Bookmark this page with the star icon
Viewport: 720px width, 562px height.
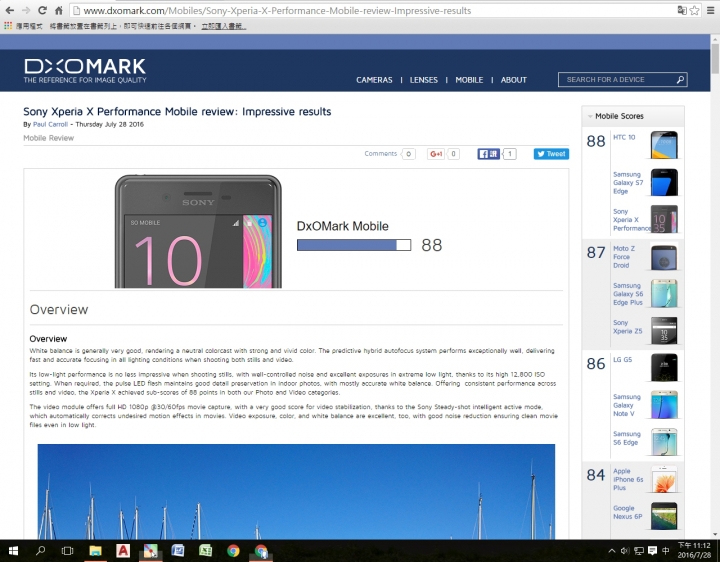(695, 10)
